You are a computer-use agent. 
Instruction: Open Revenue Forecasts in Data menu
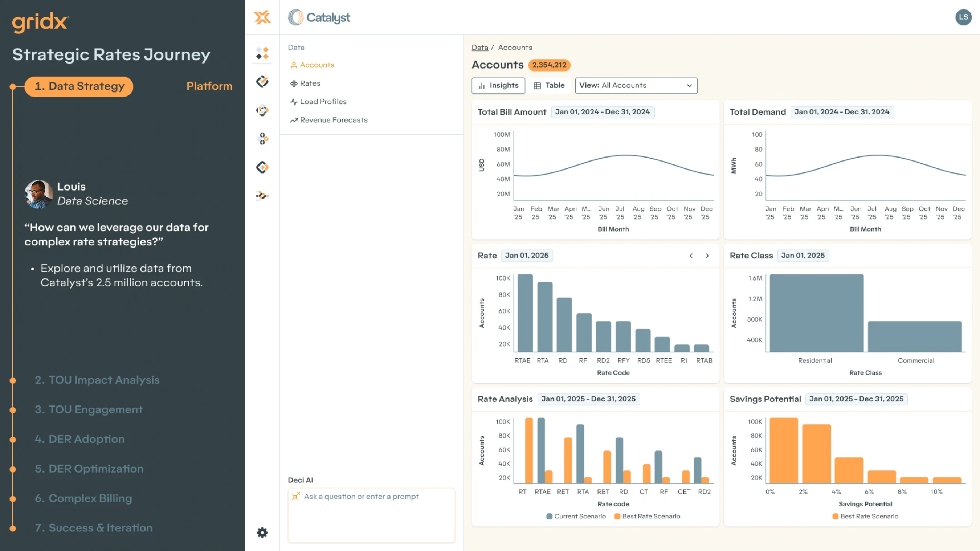point(329,120)
